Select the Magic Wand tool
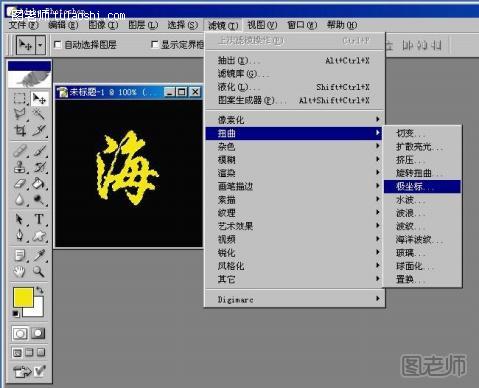This screenshot has height=388, width=479. 39,114
